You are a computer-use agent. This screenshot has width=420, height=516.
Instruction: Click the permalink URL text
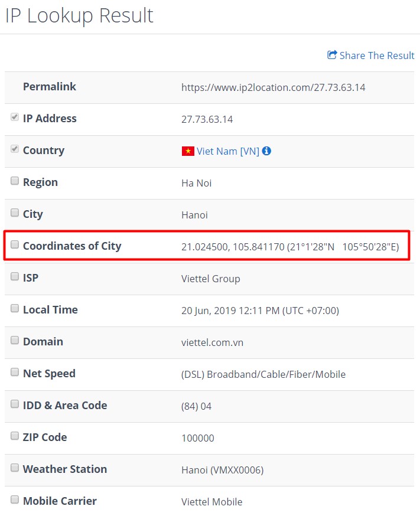(x=273, y=87)
